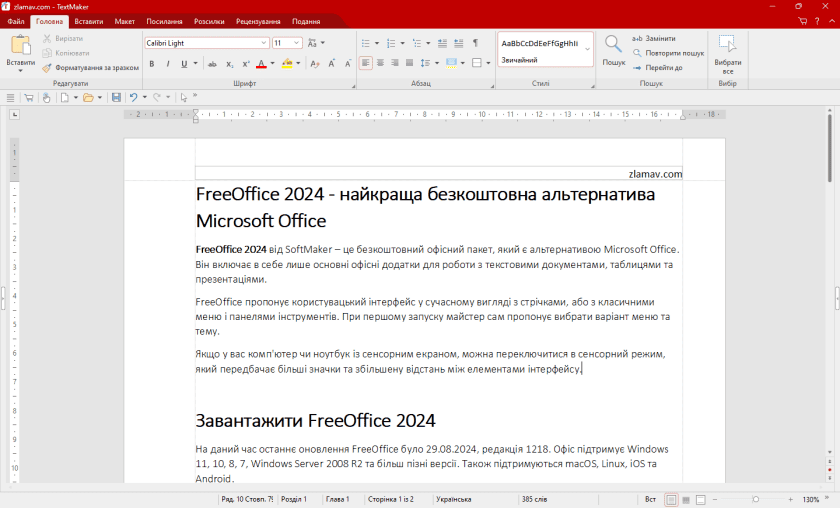Toggle bold formatting

pyautogui.click(x=152, y=64)
